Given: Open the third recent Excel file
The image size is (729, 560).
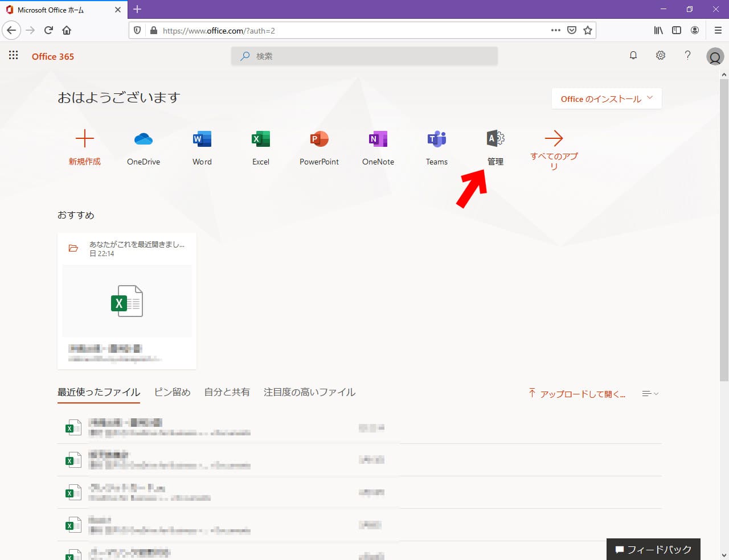Looking at the screenshot, I should [359, 493].
